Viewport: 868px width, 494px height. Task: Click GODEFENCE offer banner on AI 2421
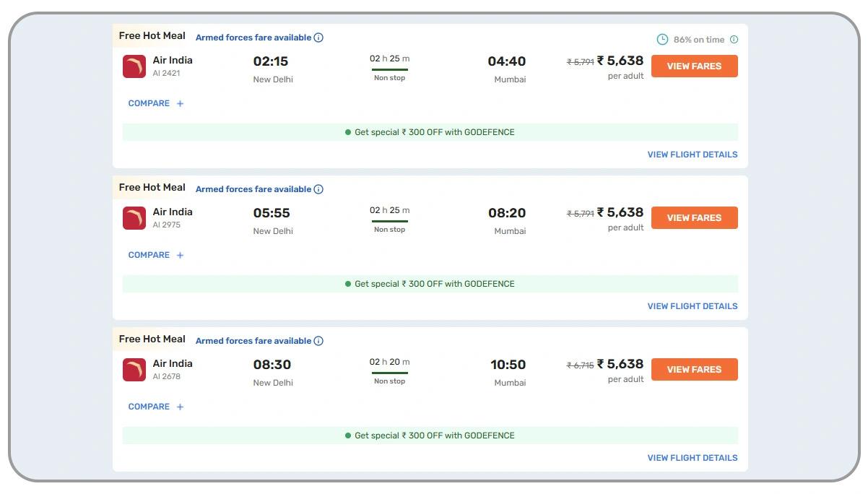click(x=430, y=132)
